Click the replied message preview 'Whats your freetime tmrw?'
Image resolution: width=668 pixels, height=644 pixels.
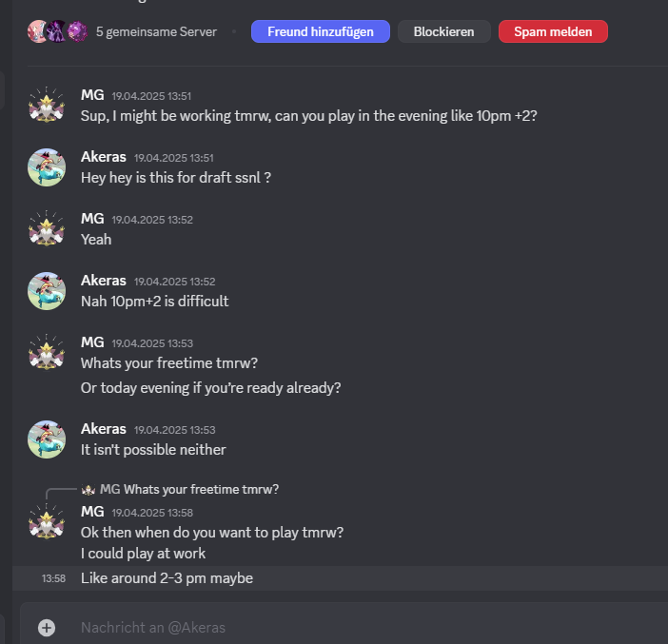[x=201, y=489]
